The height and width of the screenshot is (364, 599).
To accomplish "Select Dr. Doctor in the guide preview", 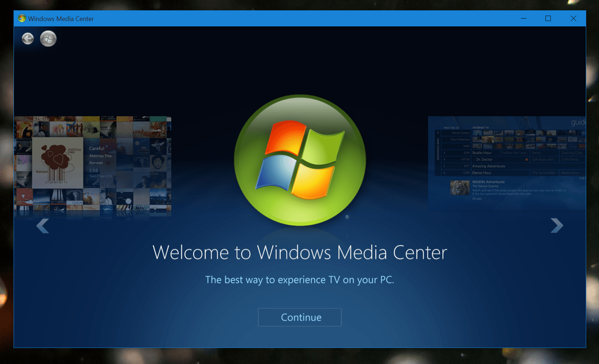I will (484, 160).
